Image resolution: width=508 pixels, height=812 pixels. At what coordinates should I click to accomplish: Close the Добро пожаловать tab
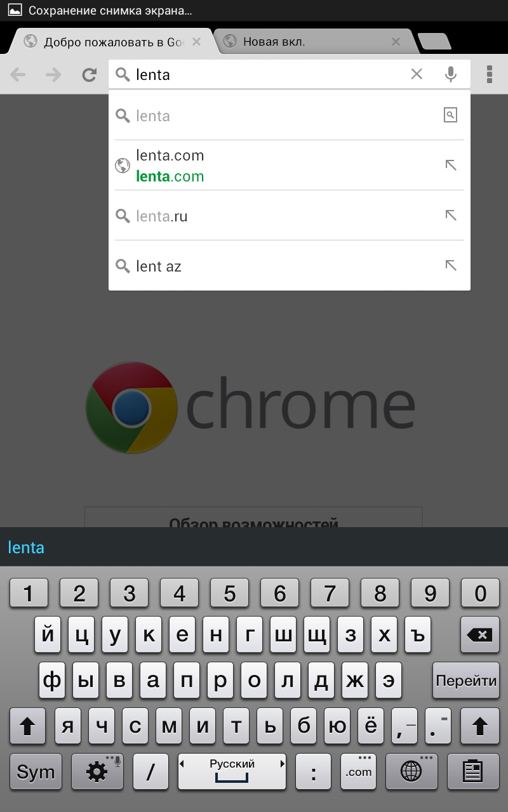click(196, 42)
